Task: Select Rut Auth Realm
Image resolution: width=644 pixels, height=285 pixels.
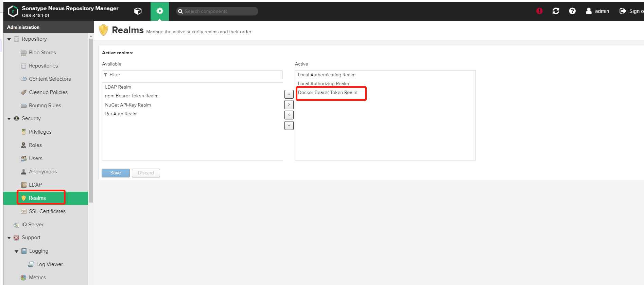Action: [192, 114]
